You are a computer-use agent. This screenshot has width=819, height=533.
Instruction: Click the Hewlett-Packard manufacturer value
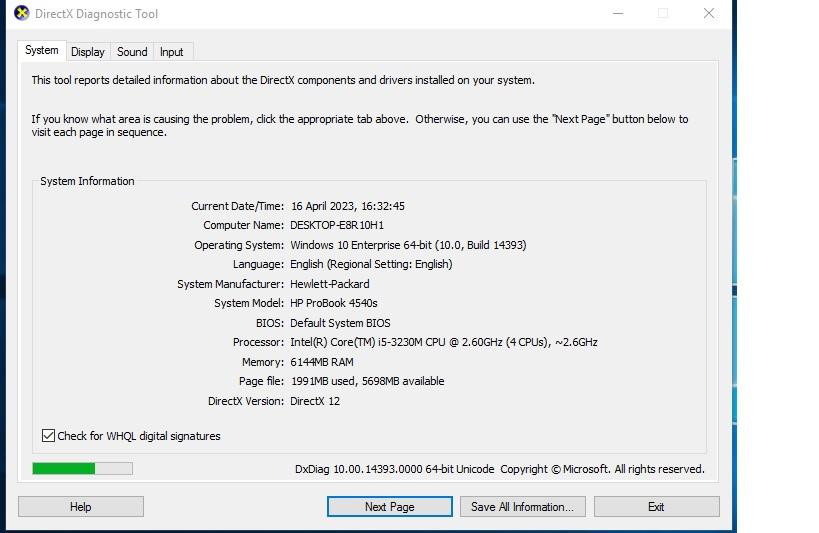click(330, 284)
